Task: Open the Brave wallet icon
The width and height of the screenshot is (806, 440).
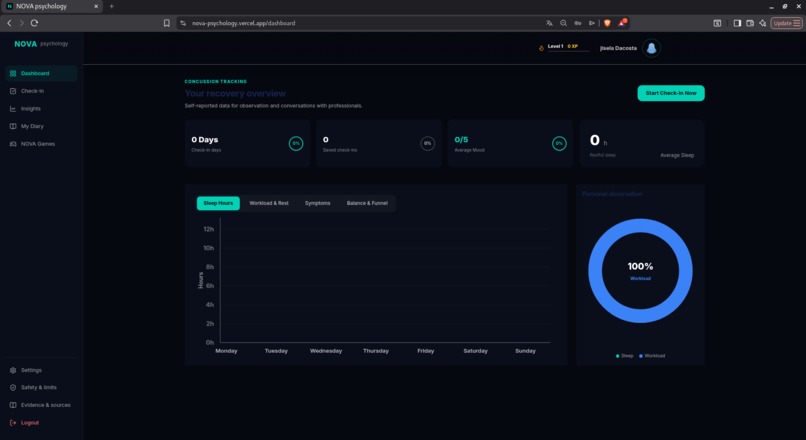Action: (750, 23)
